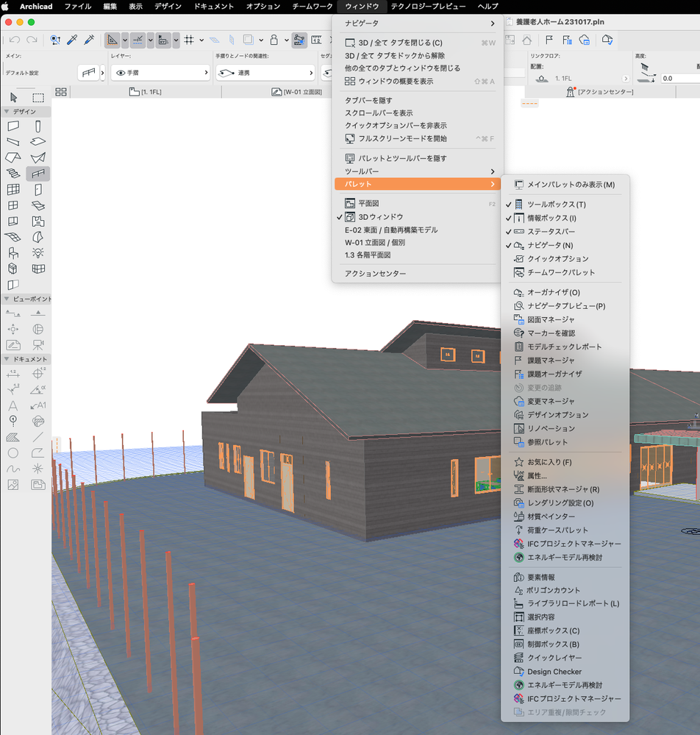Viewport: 700px width, 735px height.
Task: Select the Text tool in Document section
Action: coord(13,405)
